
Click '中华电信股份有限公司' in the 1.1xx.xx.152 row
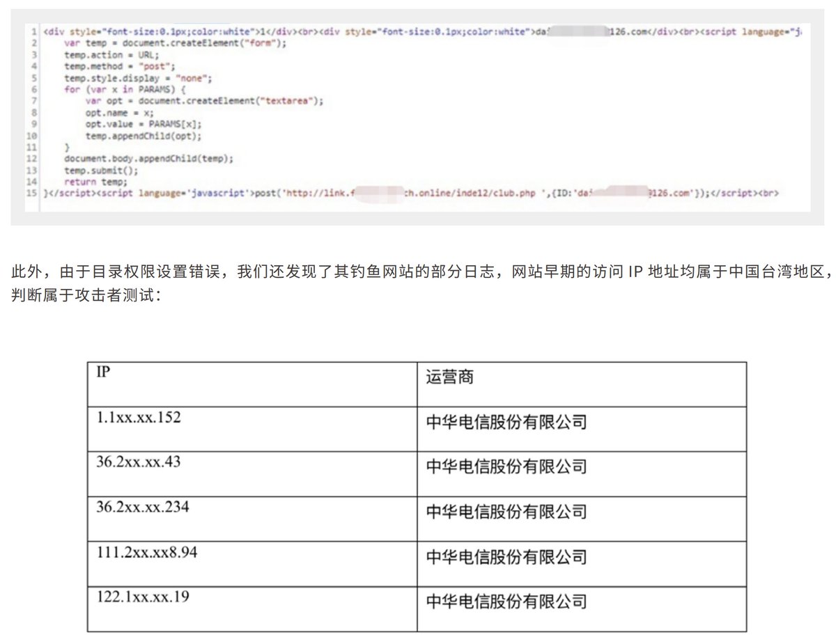click(x=506, y=422)
